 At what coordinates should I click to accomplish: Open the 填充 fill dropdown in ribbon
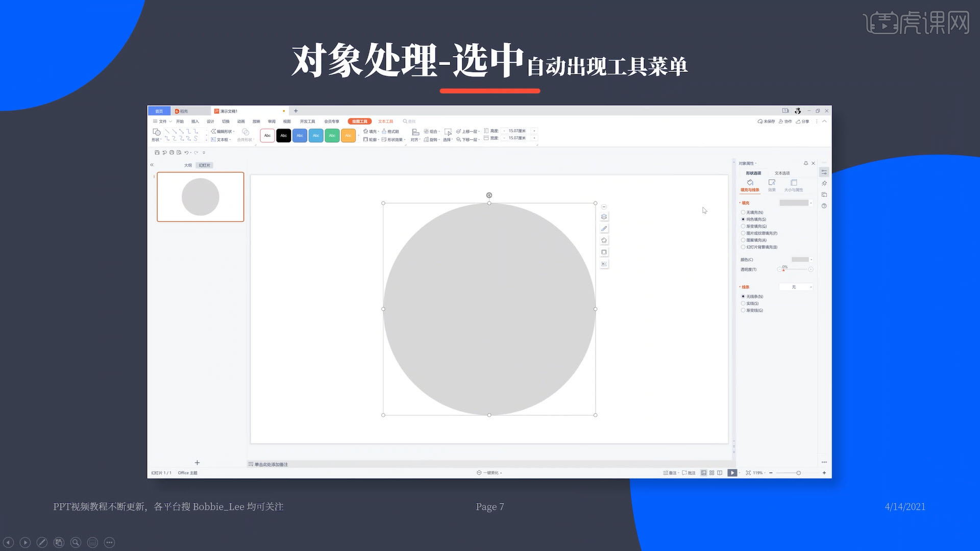coord(371,132)
